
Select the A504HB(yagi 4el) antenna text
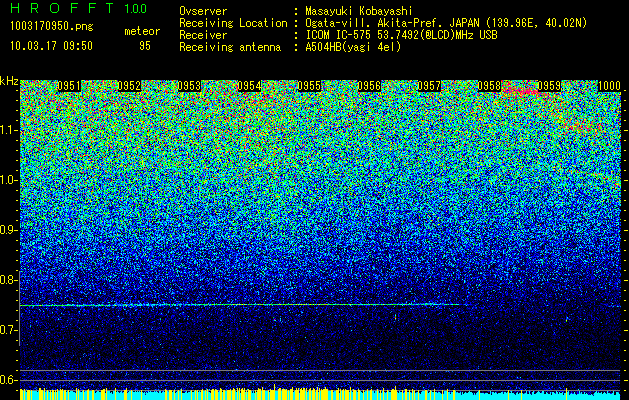point(353,47)
